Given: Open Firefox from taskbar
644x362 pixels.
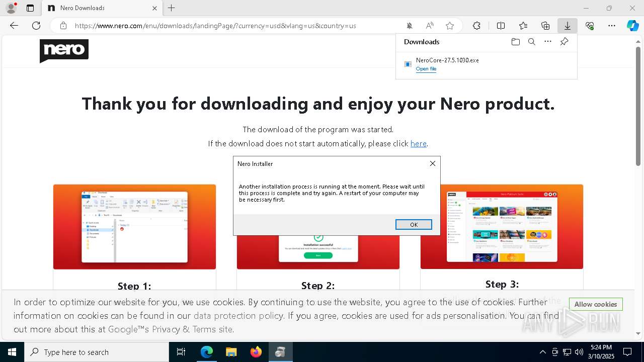Looking at the screenshot, I should coord(256,352).
